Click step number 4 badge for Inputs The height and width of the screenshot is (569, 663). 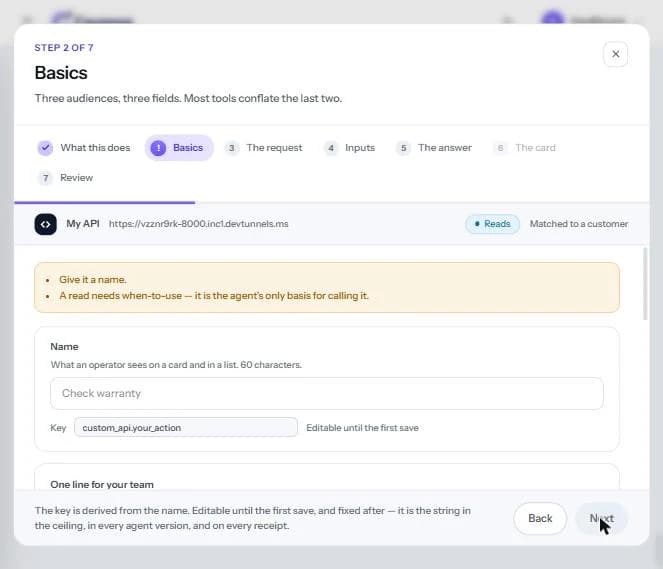(331, 148)
